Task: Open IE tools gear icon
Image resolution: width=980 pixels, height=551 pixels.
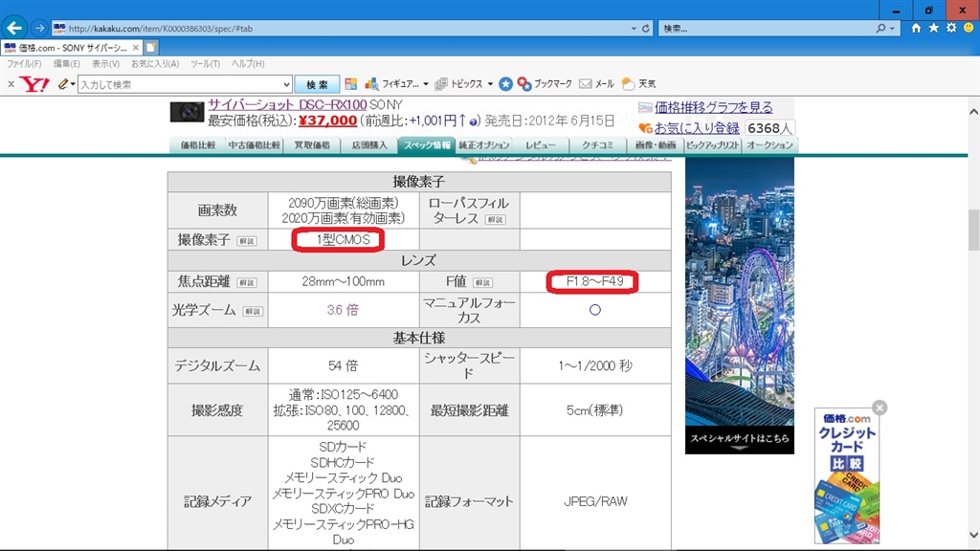Action: pos(951,29)
